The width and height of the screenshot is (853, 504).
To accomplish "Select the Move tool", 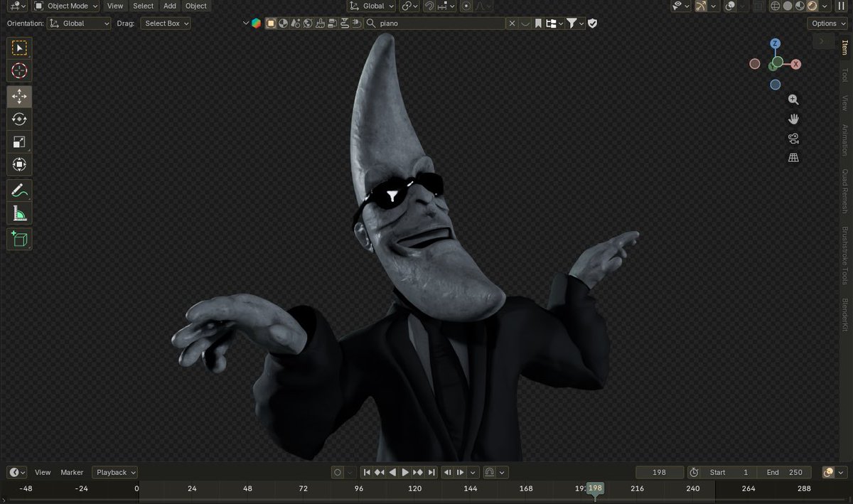I will 19,96.
